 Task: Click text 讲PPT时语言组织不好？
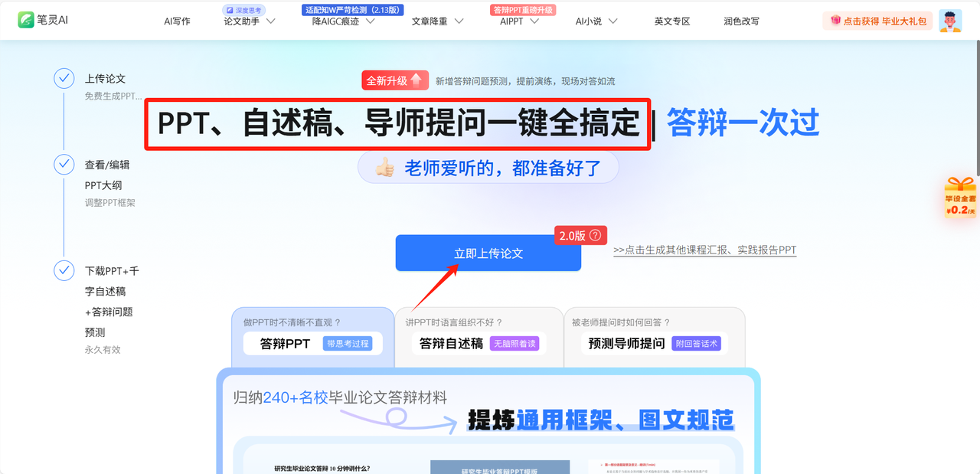pyautogui.click(x=454, y=322)
